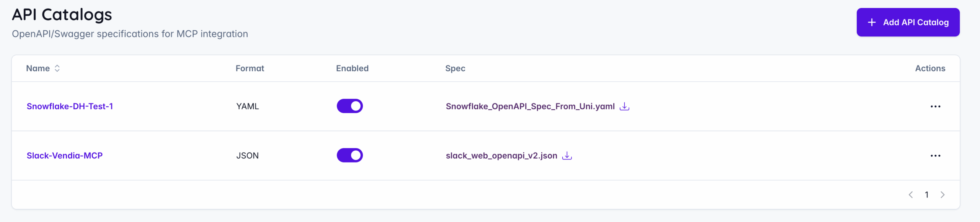Open actions menu for Slack-Vendia-MCP row
This screenshot has width=980, height=222.
[935, 156]
